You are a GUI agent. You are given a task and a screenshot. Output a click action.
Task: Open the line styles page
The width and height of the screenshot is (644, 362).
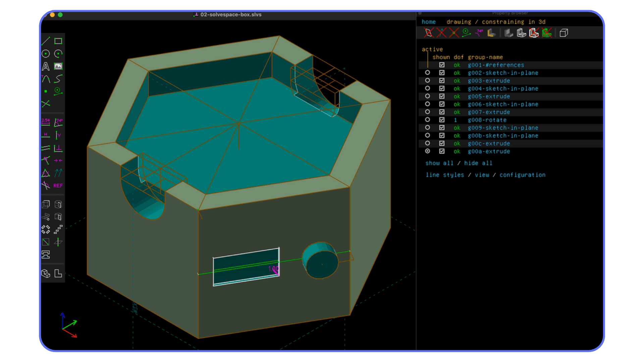point(445,175)
